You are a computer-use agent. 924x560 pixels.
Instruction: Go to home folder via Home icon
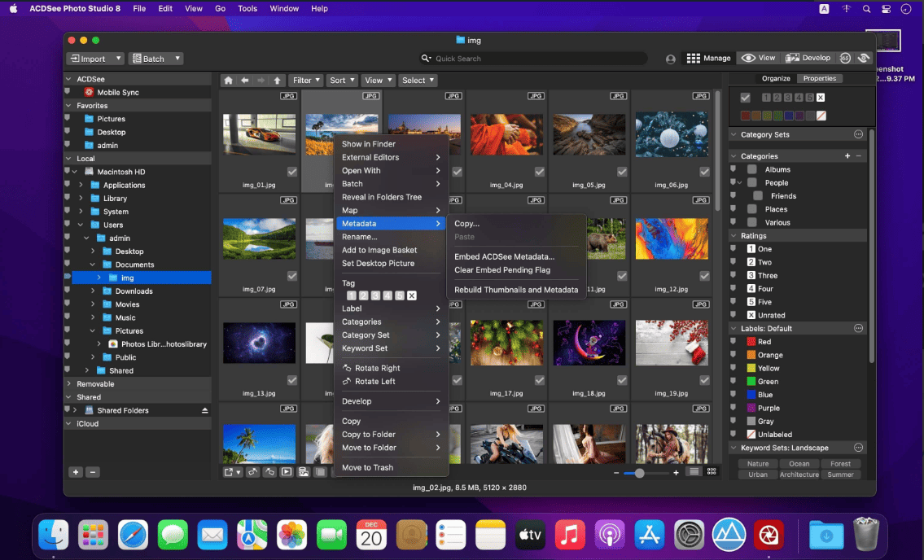[228, 80]
